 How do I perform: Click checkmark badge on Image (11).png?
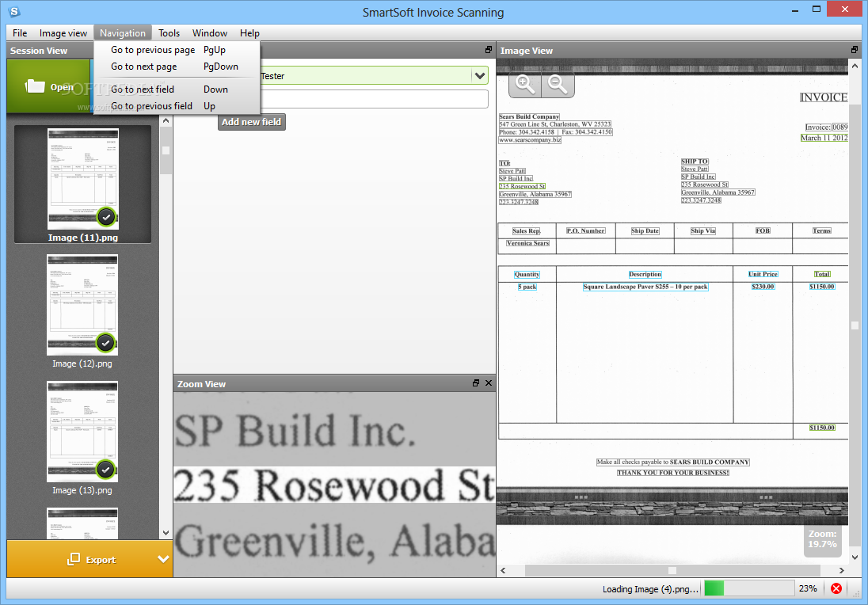106,217
